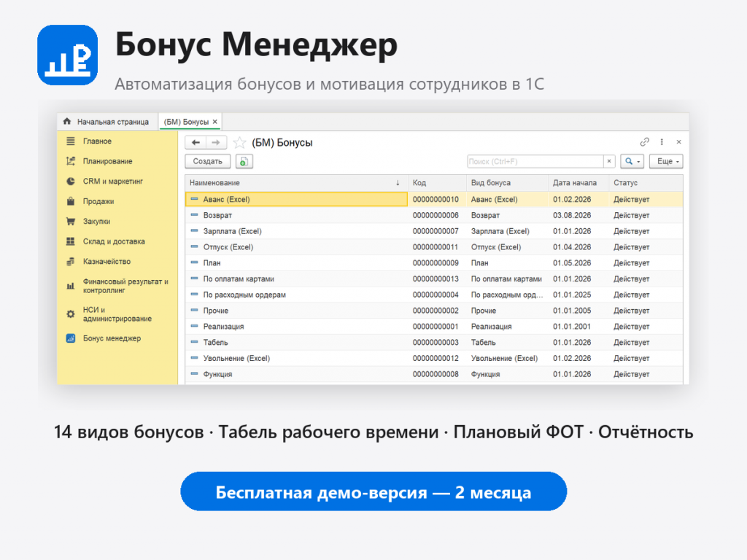Screen dimensions: 747x560
Task: Open the Продажи section
Action: [98, 201]
